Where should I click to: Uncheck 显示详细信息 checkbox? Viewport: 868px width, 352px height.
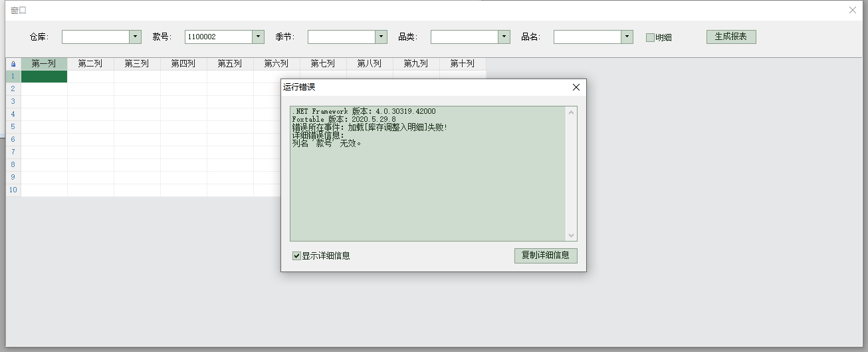pyautogui.click(x=296, y=256)
